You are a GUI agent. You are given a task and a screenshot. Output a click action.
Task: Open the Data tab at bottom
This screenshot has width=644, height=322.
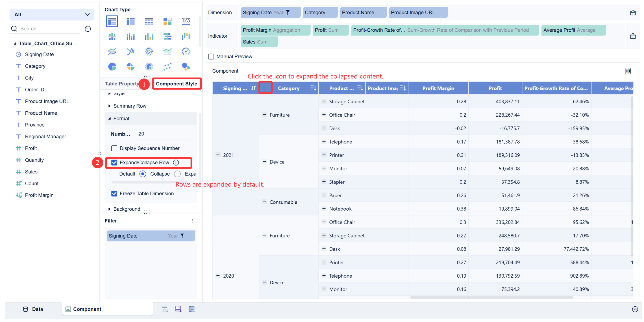point(33,309)
